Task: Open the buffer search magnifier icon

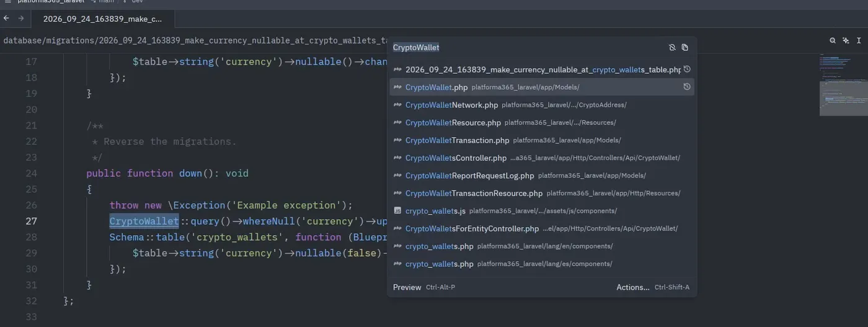Action: 833,40
